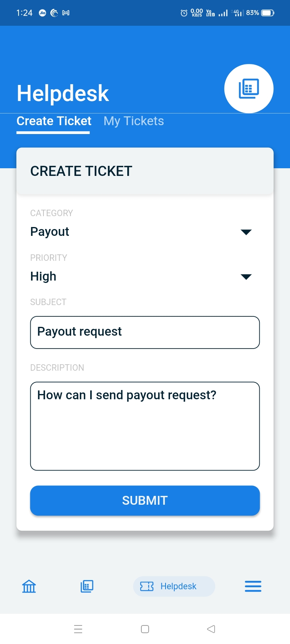
Task: Tap the battery icon in status bar
Action: (267, 13)
